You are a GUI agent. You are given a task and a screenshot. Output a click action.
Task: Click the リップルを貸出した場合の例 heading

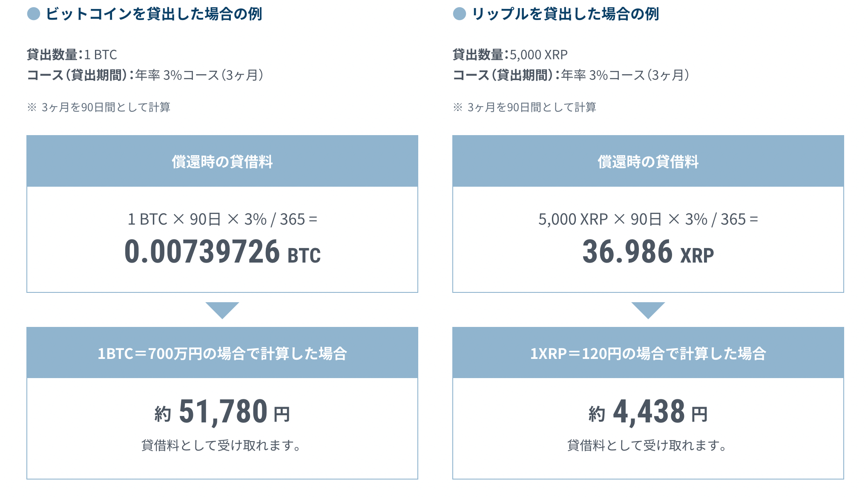[565, 14]
